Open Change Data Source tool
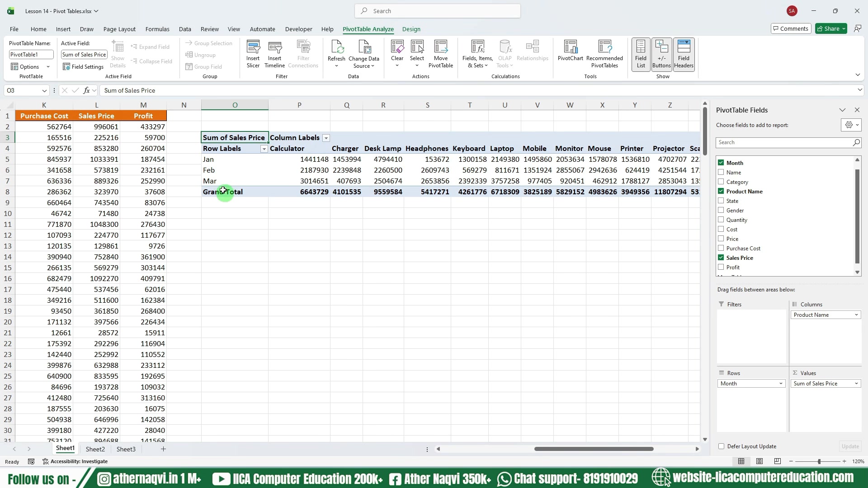Image resolution: width=868 pixels, height=488 pixels. (364, 54)
